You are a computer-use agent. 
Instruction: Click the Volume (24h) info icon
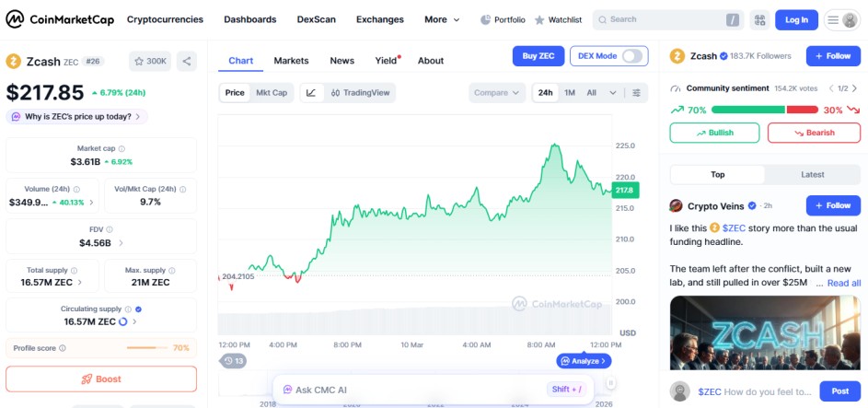[x=76, y=190]
